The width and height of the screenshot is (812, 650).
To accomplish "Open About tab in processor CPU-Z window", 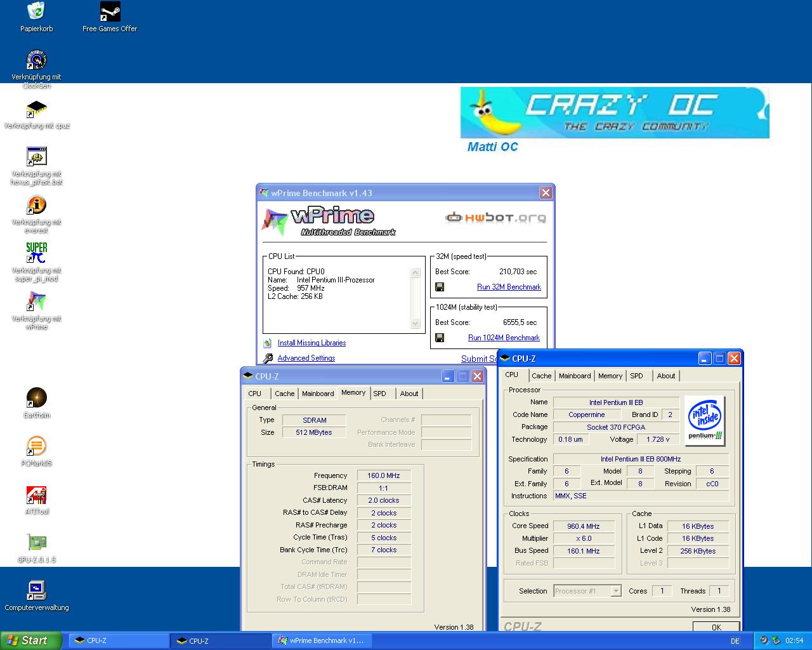I will 666,376.
